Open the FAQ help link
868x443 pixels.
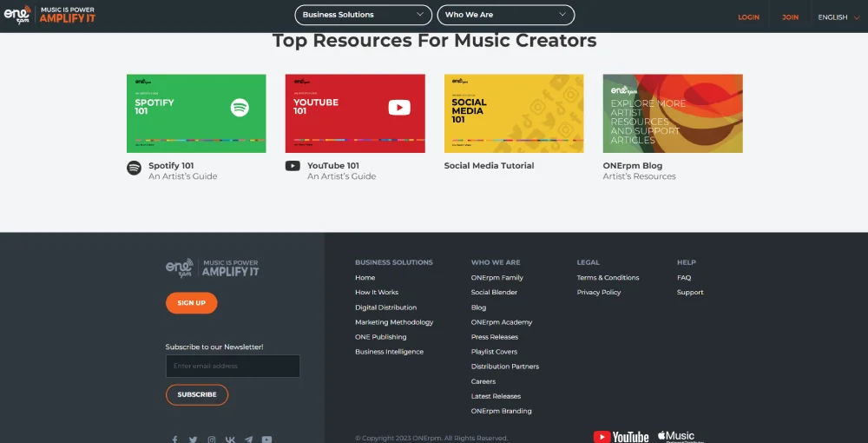(x=684, y=277)
